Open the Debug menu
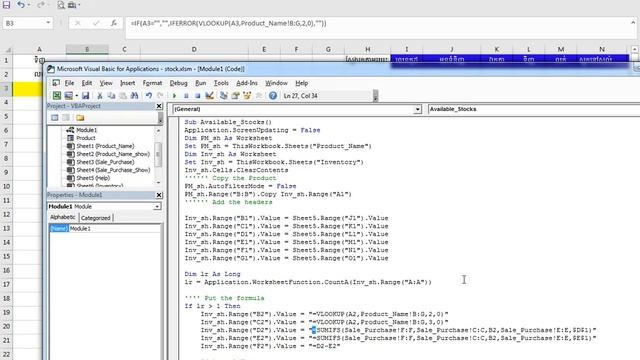This screenshot has width=640, height=360. 178,83
